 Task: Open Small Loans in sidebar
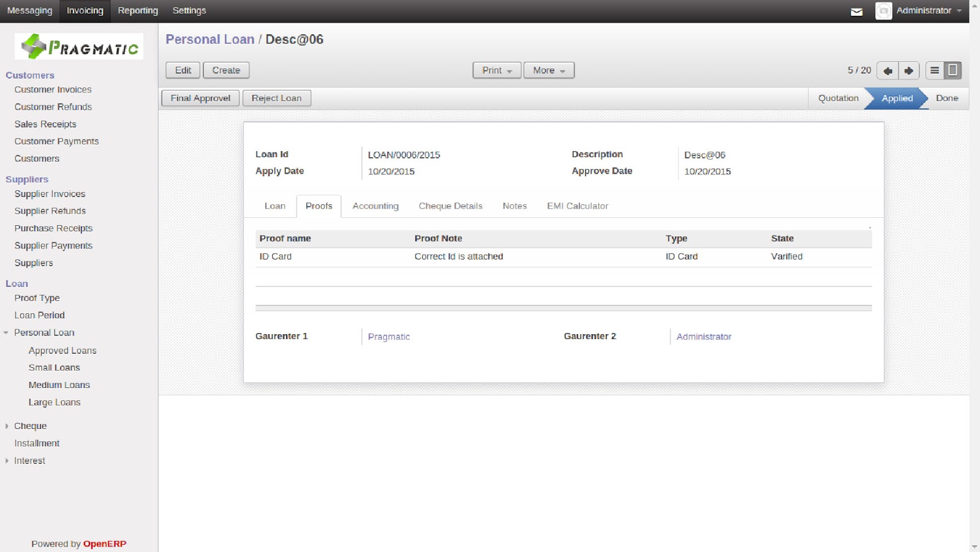[x=54, y=368]
